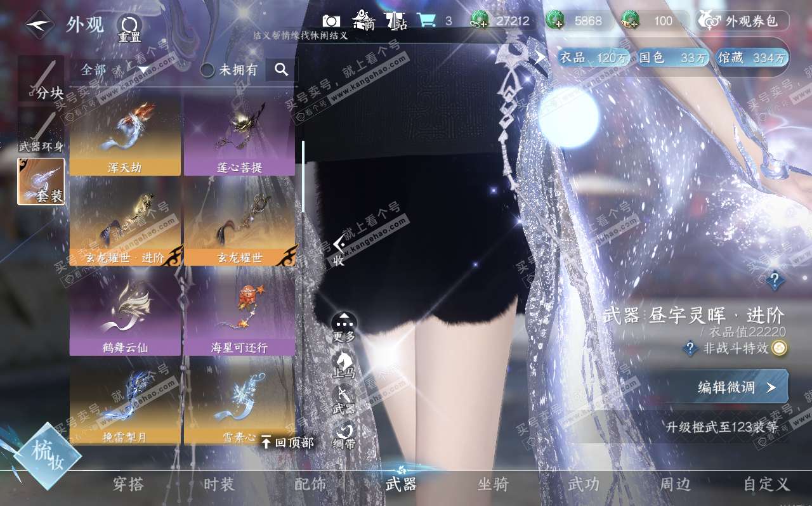Click 回顶部 to return to top
The height and width of the screenshot is (506, 812).
[287, 442]
